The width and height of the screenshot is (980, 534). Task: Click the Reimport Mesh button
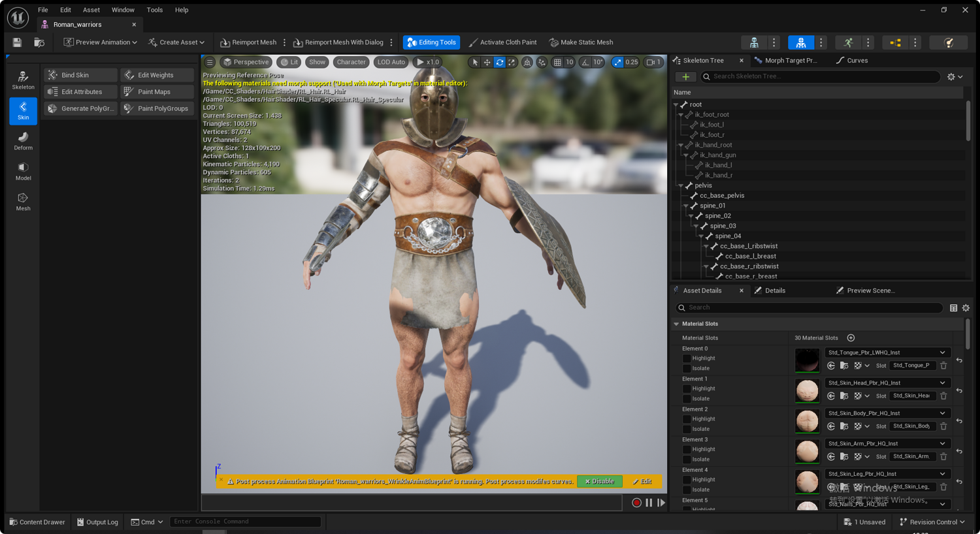pyautogui.click(x=248, y=42)
